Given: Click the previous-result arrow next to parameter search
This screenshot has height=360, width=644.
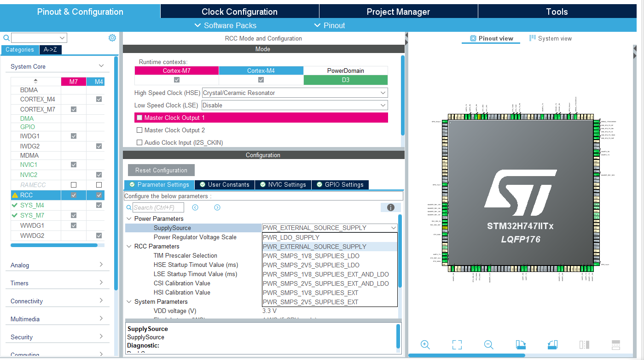Looking at the screenshot, I should [195, 207].
